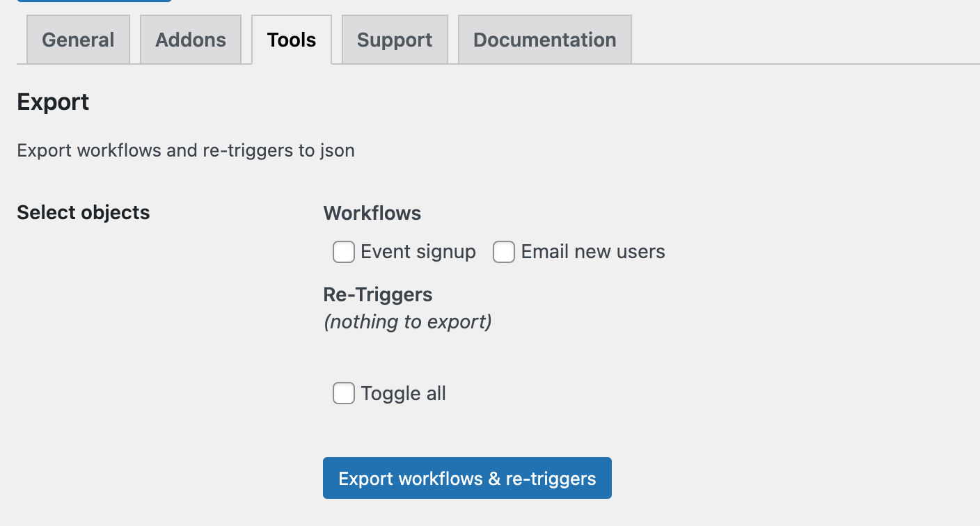Enable the Email new users checkbox
980x526 pixels.
(x=504, y=252)
